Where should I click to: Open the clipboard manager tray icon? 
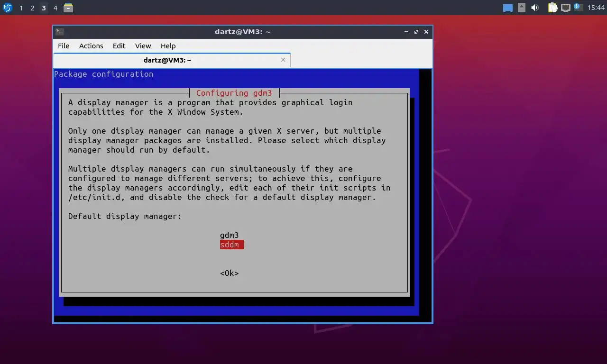point(552,8)
